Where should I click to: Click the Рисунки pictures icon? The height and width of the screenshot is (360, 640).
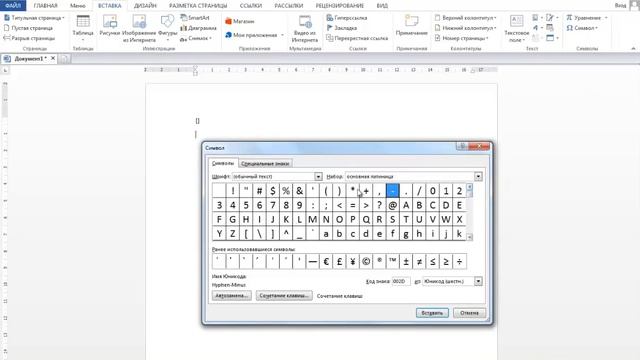[110, 27]
